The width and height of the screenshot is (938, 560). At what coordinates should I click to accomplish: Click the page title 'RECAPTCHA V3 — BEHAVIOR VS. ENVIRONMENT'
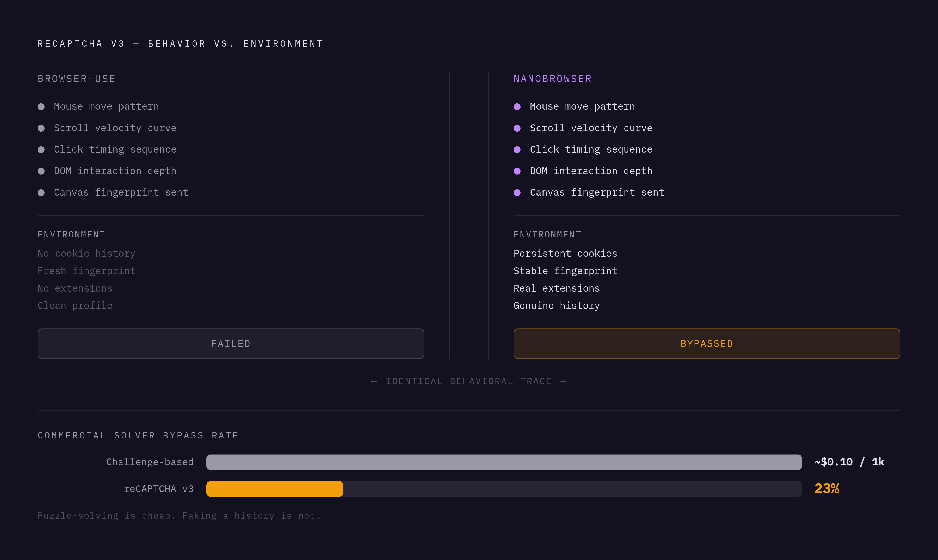181,44
